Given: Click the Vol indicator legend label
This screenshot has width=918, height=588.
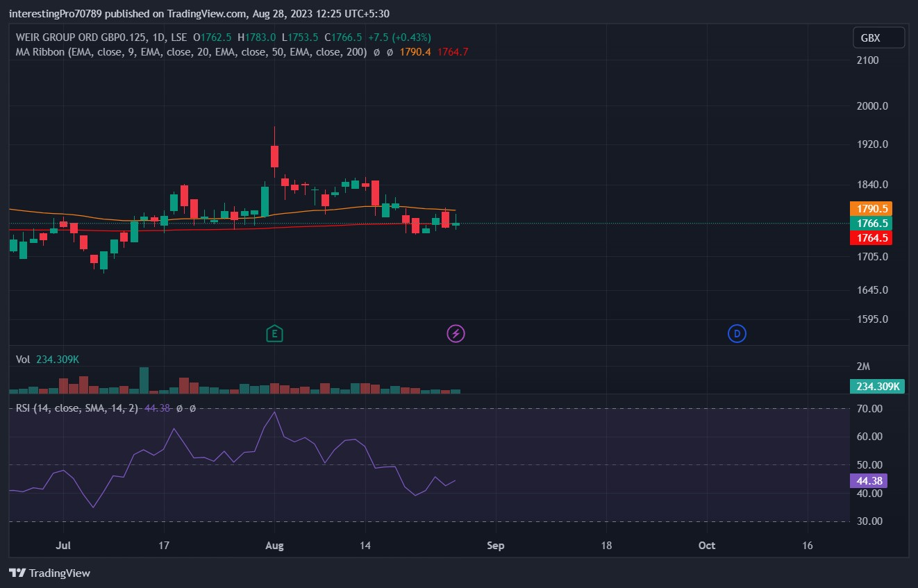Looking at the screenshot, I should click(23, 360).
